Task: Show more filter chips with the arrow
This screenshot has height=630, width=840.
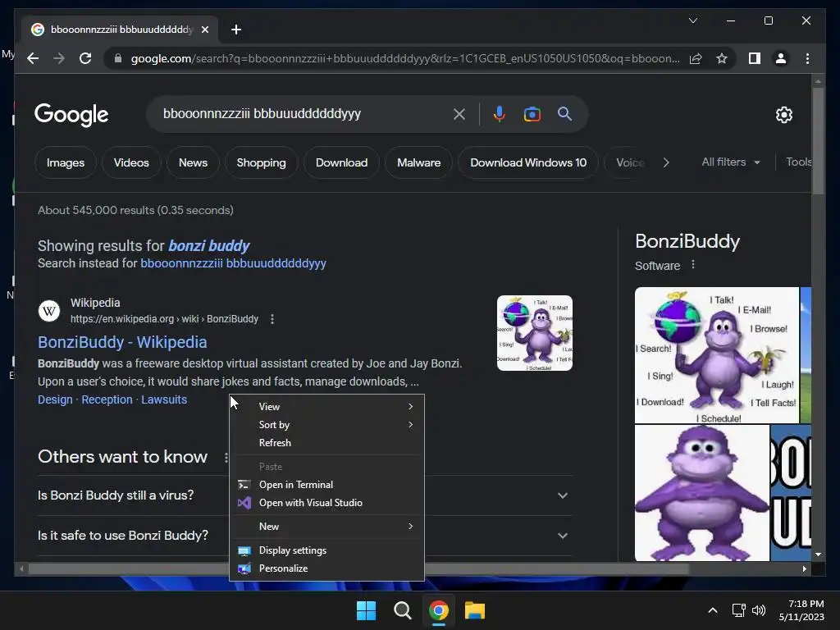Action: (666, 163)
